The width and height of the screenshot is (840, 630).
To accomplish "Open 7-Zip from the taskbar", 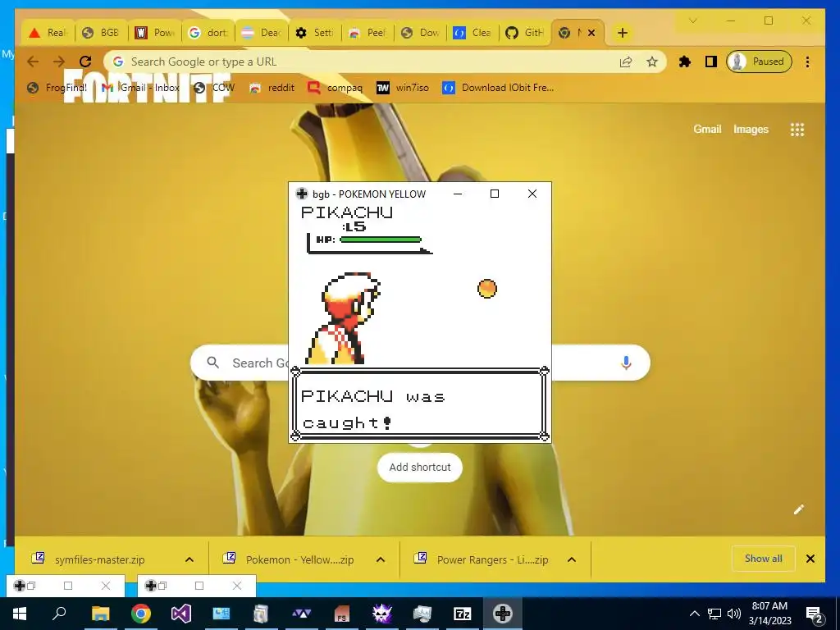I will (x=463, y=614).
